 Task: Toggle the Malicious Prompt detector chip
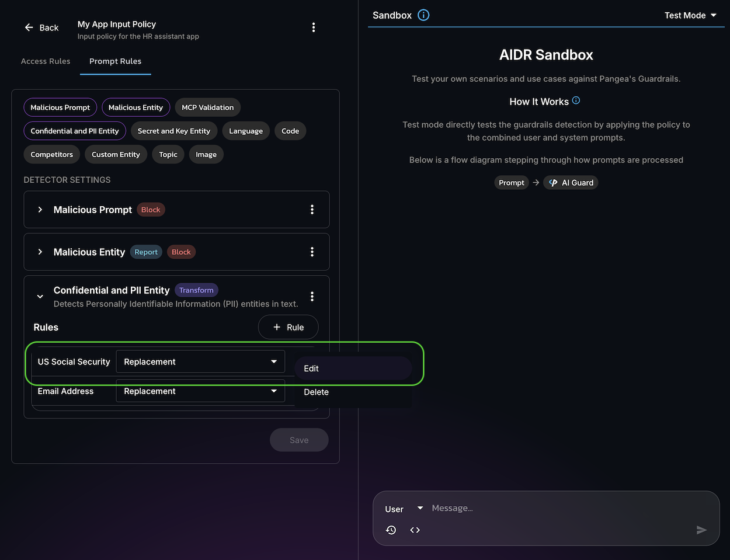point(60,107)
